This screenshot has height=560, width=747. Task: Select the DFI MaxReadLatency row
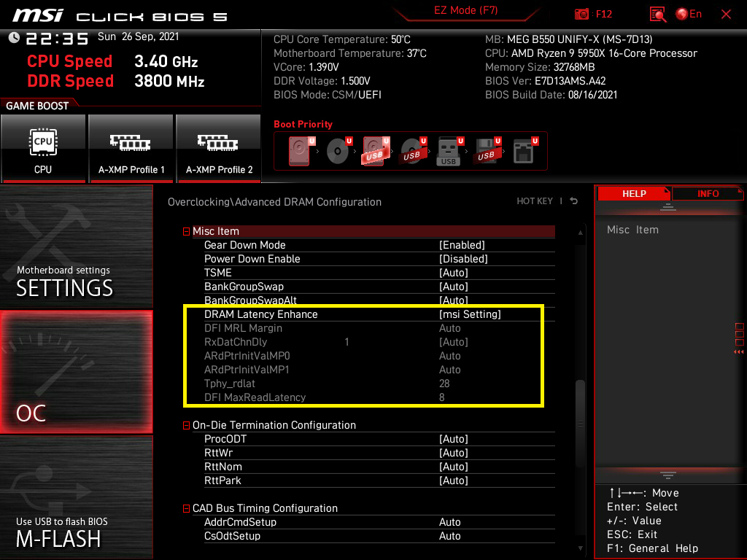click(379, 397)
